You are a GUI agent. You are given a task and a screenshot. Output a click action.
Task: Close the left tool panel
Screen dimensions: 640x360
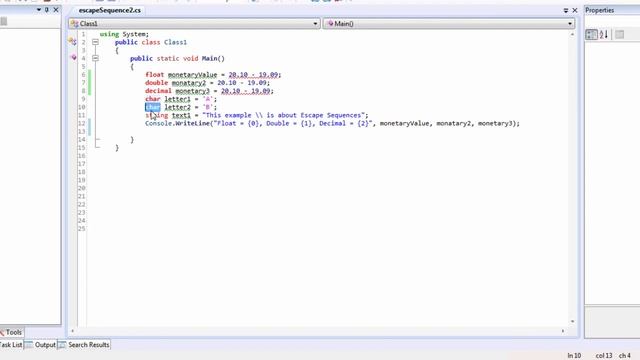[x=56, y=10]
